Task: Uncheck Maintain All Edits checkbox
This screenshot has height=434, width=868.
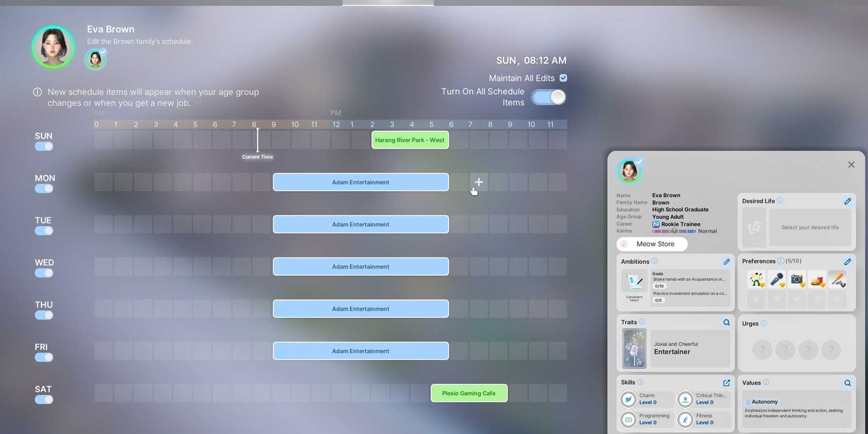Action: (x=563, y=78)
